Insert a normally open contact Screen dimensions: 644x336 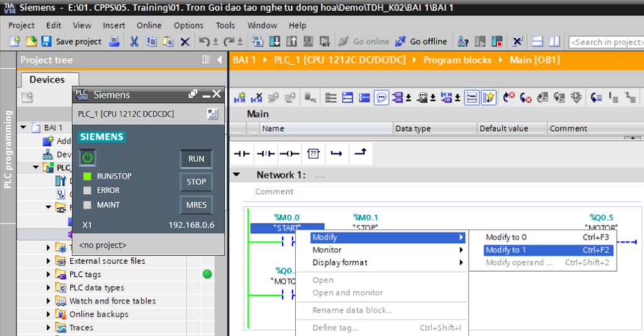click(x=242, y=154)
